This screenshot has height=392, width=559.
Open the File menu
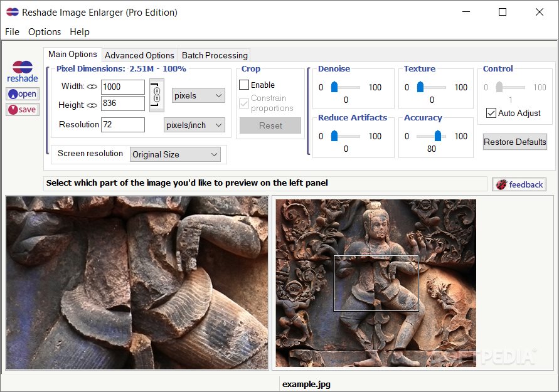click(x=12, y=32)
